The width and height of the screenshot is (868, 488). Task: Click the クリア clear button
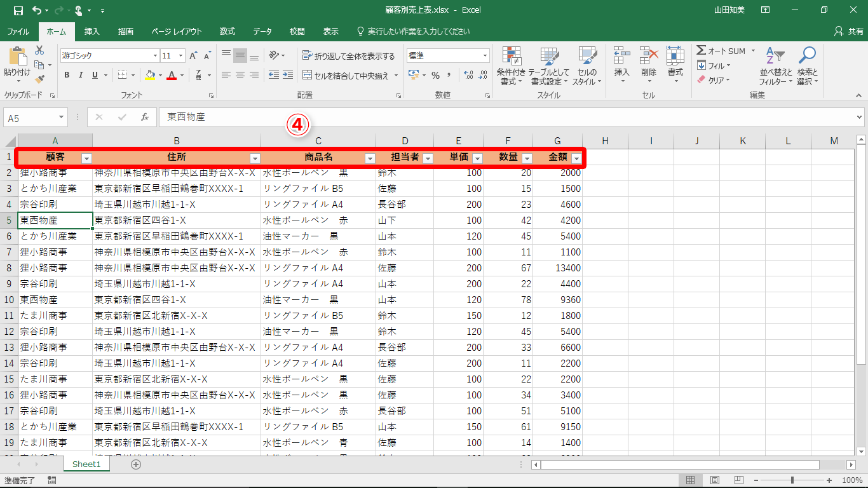point(714,80)
